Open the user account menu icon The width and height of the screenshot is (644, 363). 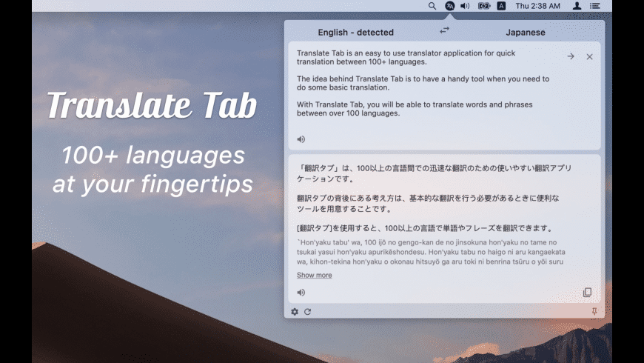[577, 6]
